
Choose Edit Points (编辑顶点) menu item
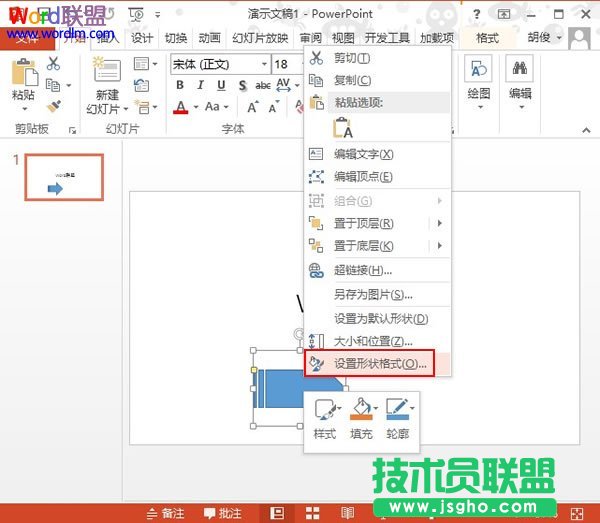377,176
